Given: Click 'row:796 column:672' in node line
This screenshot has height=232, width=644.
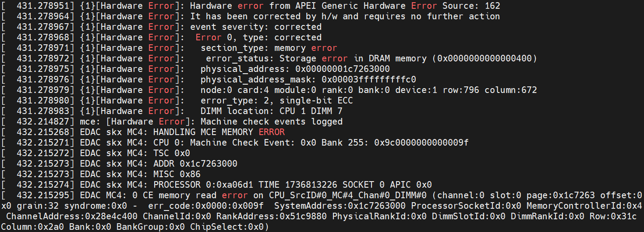Looking at the screenshot, I should tap(490, 90).
